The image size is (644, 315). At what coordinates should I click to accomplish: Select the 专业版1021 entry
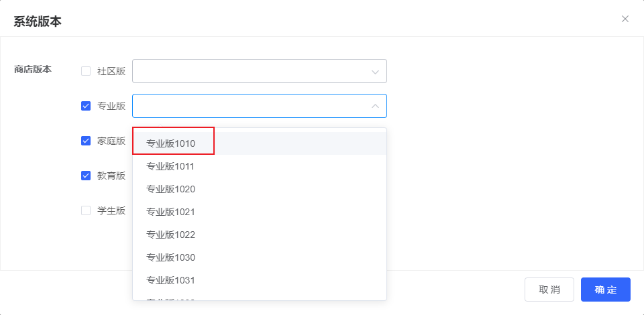(x=171, y=212)
